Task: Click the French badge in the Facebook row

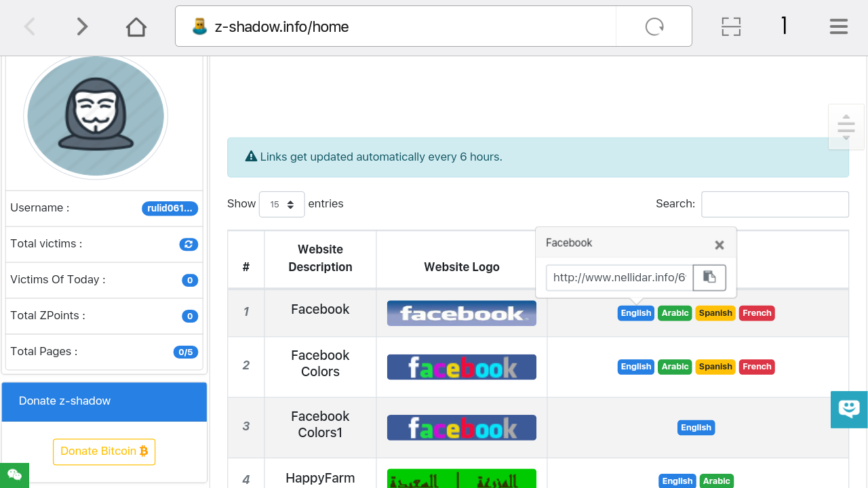Action: pos(757,313)
